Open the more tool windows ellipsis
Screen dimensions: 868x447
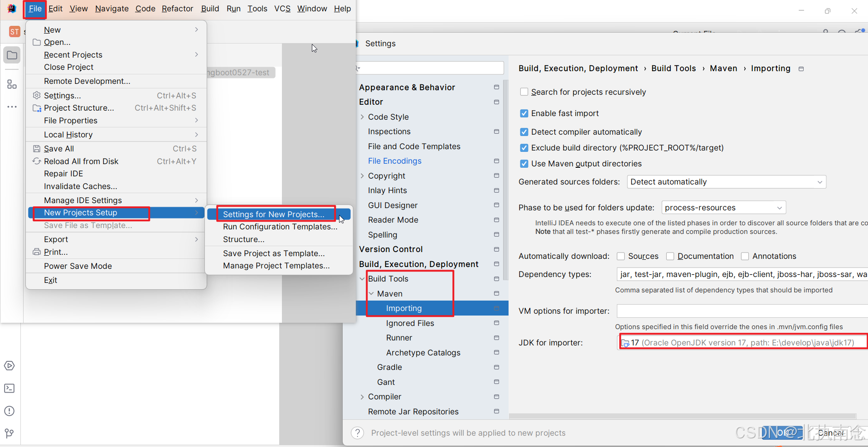pos(12,107)
